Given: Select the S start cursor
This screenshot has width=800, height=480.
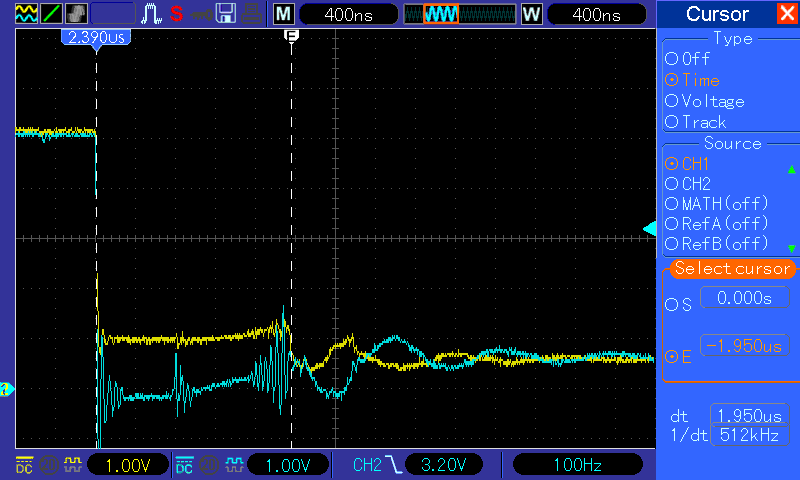Looking at the screenshot, I should (x=678, y=305).
